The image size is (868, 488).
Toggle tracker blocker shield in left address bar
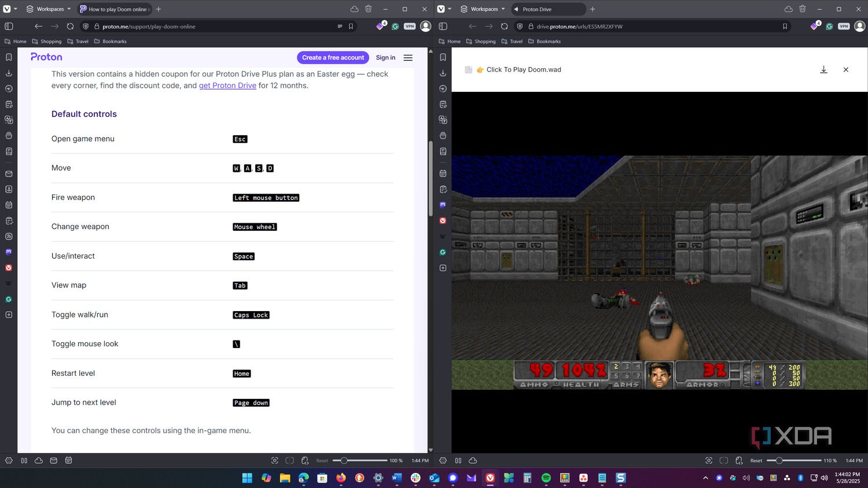click(86, 26)
